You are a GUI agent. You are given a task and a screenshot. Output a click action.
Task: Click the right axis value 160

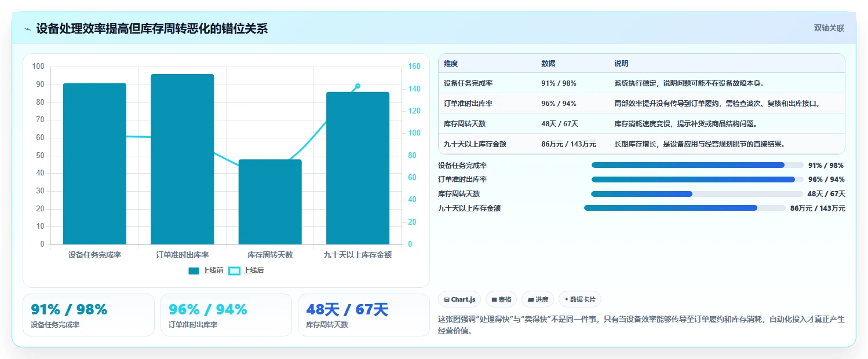point(414,67)
